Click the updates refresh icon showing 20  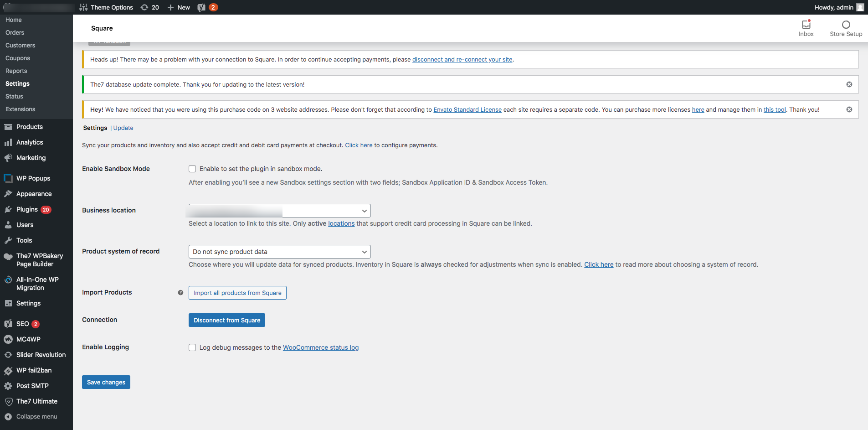pos(144,7)
